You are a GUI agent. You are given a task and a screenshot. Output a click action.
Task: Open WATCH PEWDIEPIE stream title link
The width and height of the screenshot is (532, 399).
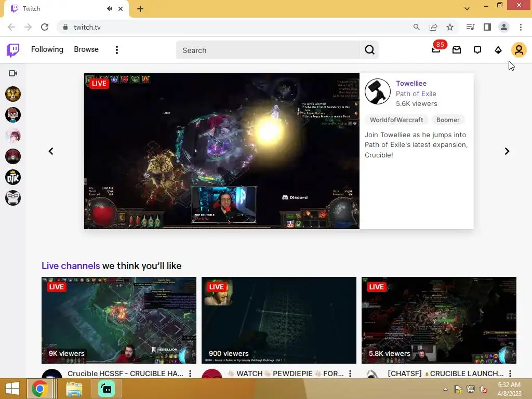(285, 374)
